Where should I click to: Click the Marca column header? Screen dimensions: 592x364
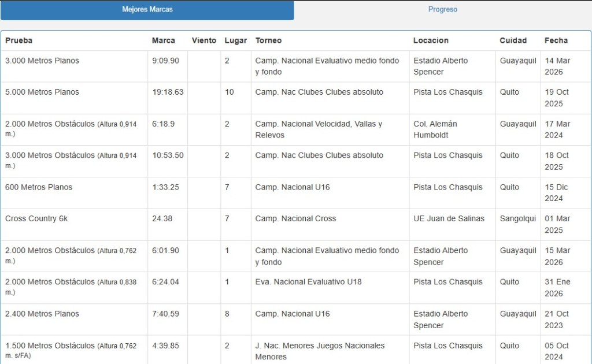click(x=164, y=40)
